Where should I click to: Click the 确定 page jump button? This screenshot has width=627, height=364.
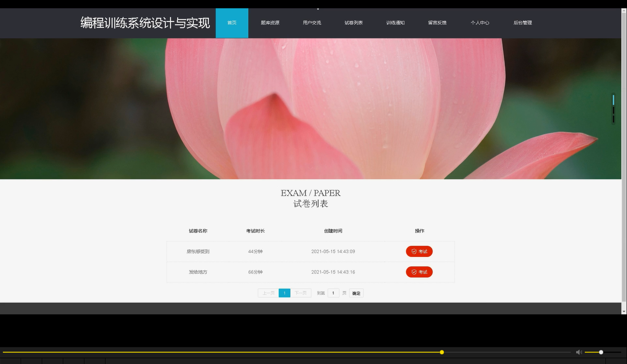click(x=356, y=293)
